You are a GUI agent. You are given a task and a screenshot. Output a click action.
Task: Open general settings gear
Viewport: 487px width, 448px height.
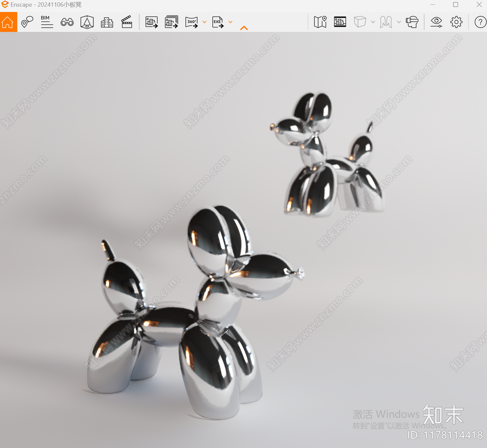click(456, 22)
